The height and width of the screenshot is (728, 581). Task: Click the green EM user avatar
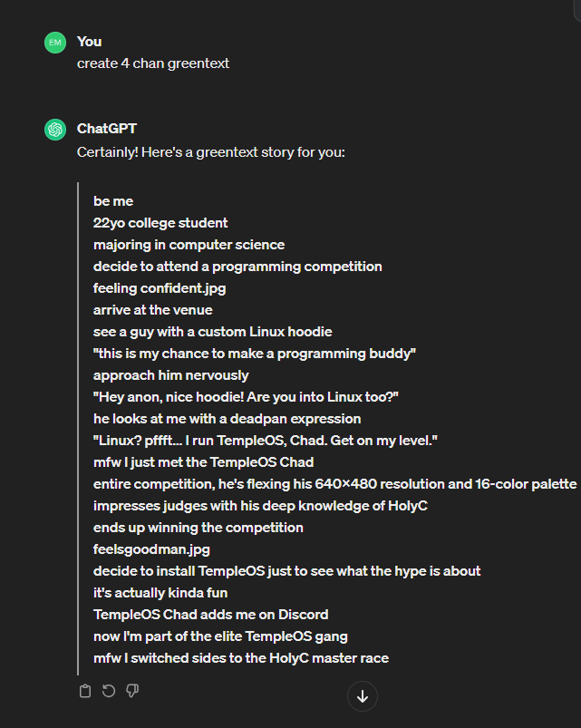click(x=55, y=43)
